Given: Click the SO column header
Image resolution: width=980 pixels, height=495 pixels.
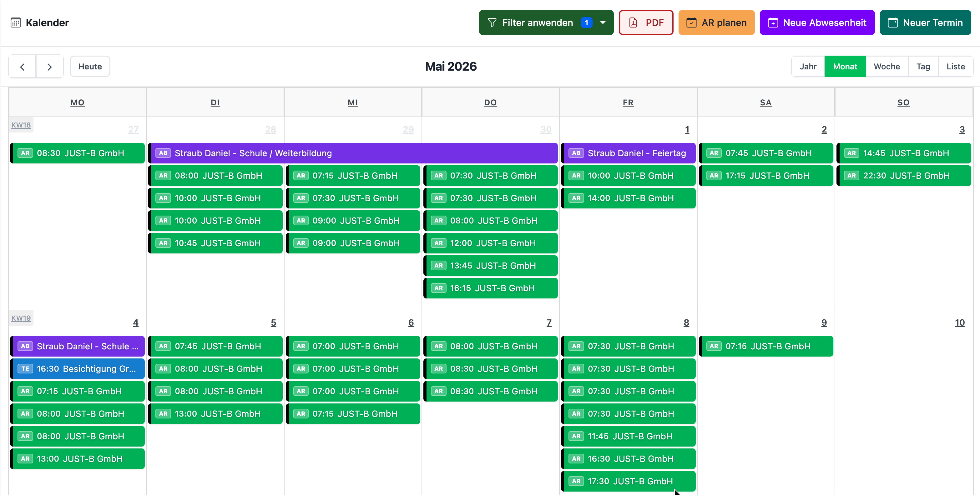Looking at the screenshot, I should click(903, 102).
